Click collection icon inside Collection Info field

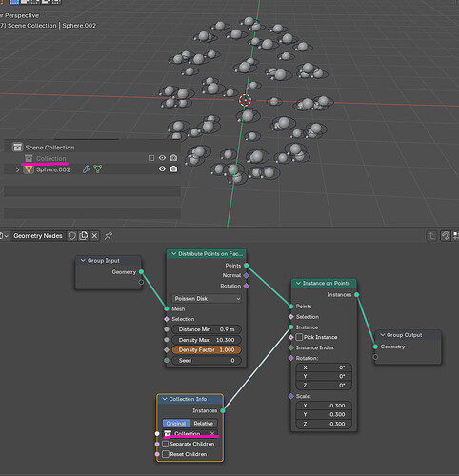tap(168, 433)
